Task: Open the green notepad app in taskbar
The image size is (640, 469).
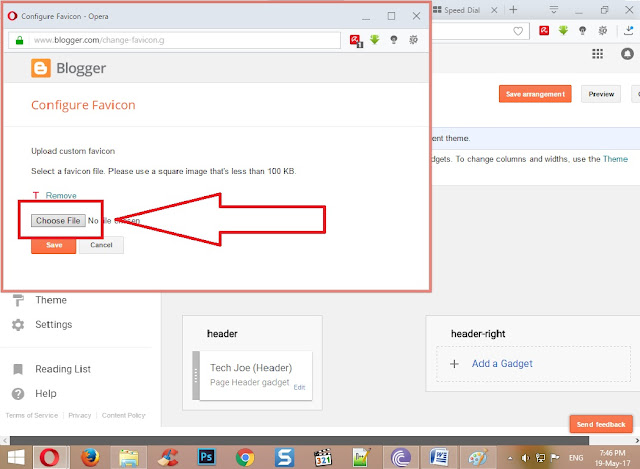Action: pyautogui.click(x=362, y=457)
